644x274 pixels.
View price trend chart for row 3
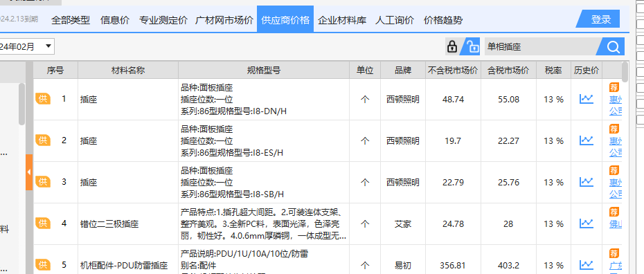point(586,182)
